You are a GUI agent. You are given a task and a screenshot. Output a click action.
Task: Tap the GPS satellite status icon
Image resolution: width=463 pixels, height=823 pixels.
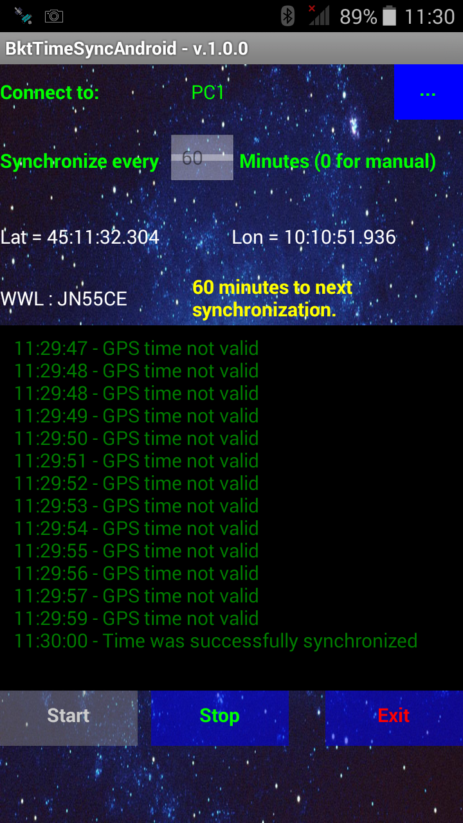click(24, 16)
